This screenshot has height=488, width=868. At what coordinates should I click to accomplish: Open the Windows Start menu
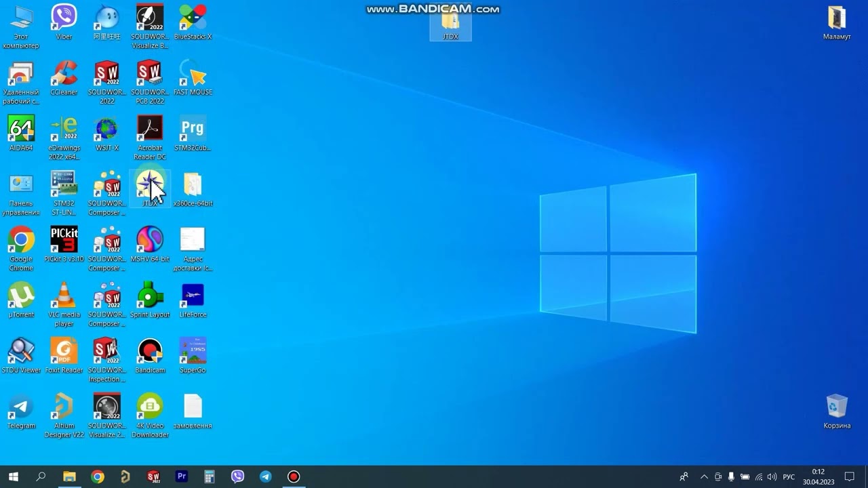(x=13, y=476)
